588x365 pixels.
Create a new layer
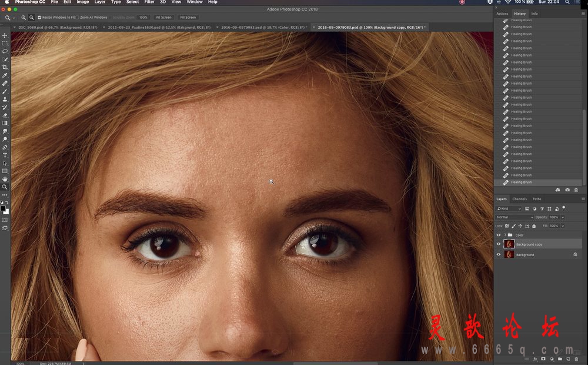pyautogui.click(x=568, y=359)
